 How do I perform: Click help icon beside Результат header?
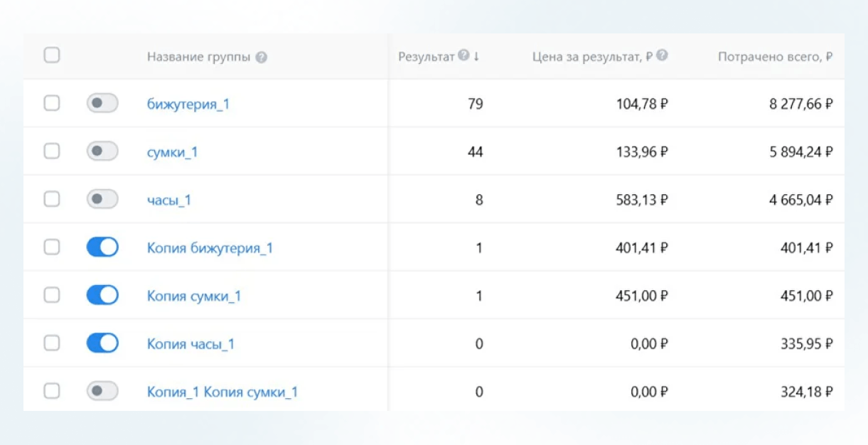click(x=464, y=55)
